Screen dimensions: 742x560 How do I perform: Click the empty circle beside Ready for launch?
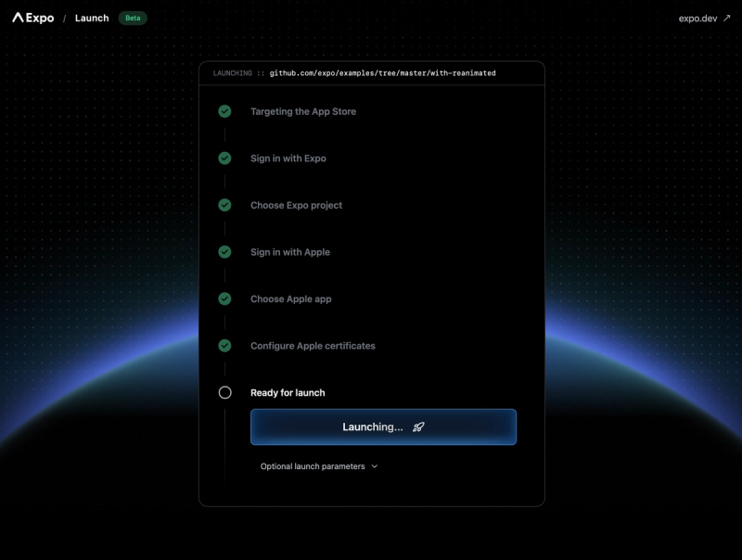224,392
